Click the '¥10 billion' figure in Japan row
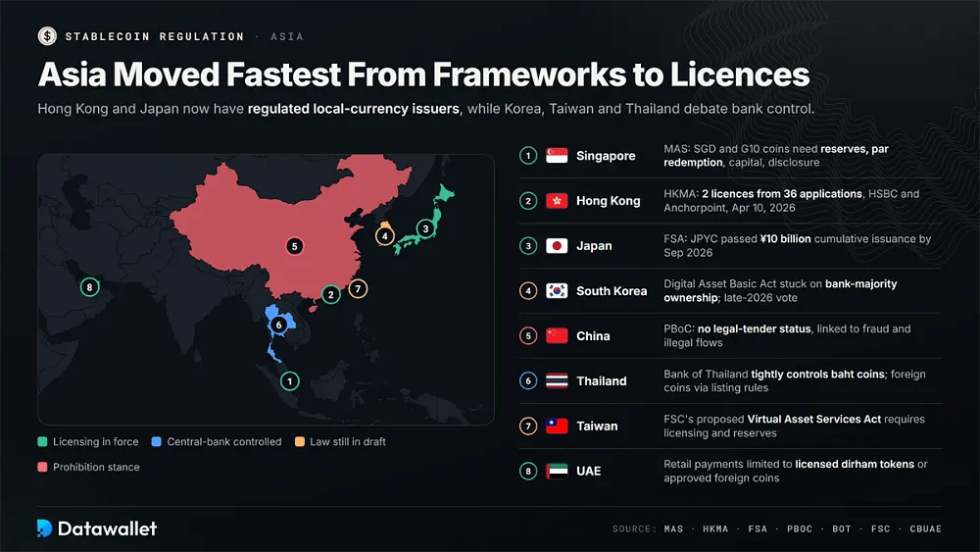This screenshot has width=980, height=552. 785,239
